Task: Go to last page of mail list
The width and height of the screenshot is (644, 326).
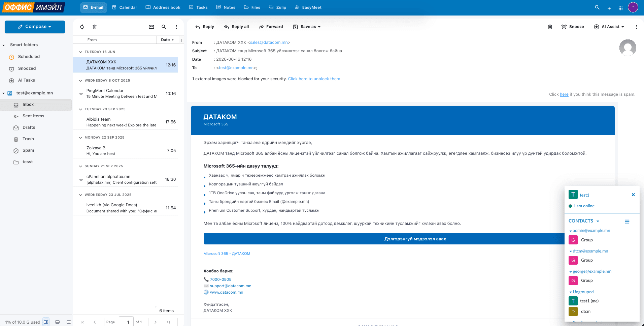Action: (168, 322)
